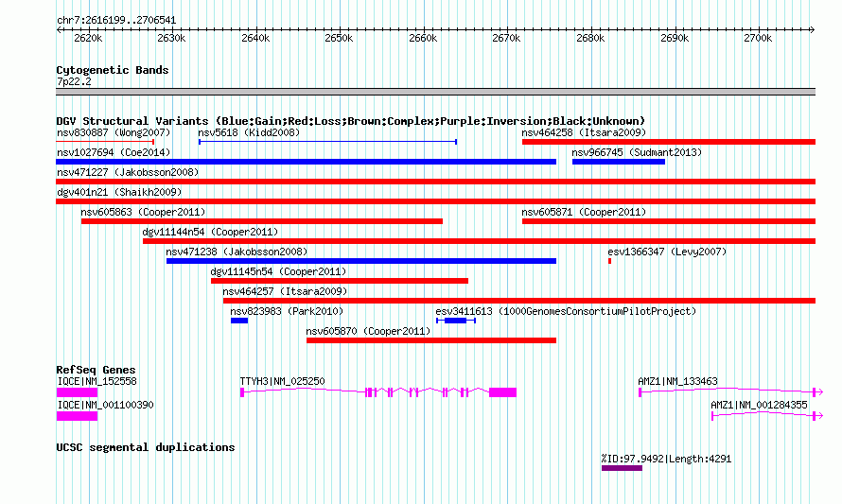The image size is (842, 504).
Task: Click the esv3411613 1000Genomes variant glyph
Action: pyautogui.click(x=456, y=321)
